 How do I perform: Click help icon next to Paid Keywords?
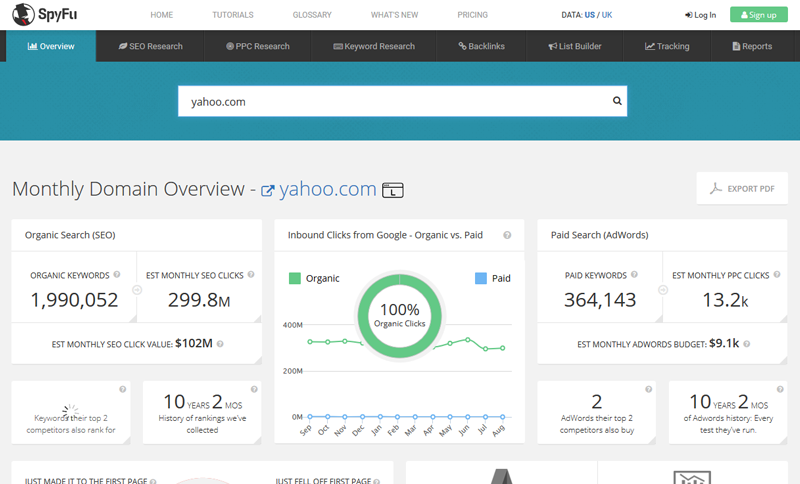(634, 274)
